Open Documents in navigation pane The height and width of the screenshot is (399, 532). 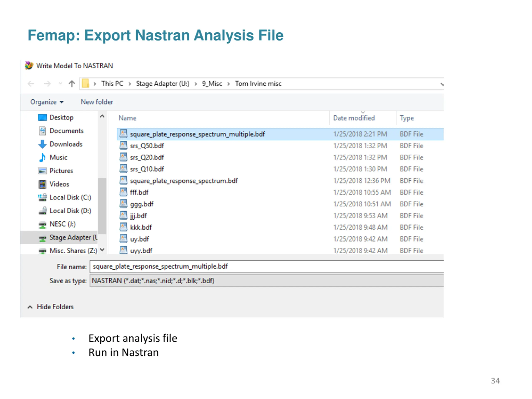coord(66,131)
